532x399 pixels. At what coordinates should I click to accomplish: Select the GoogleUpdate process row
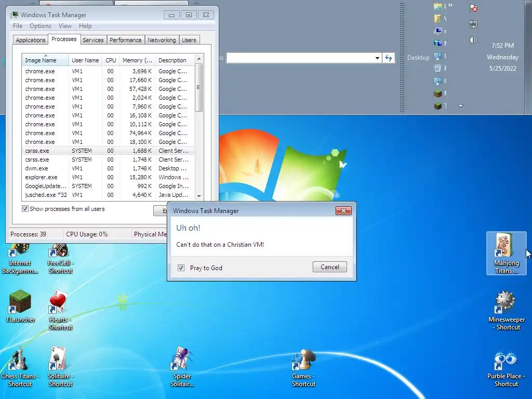(x=108, y=186)
